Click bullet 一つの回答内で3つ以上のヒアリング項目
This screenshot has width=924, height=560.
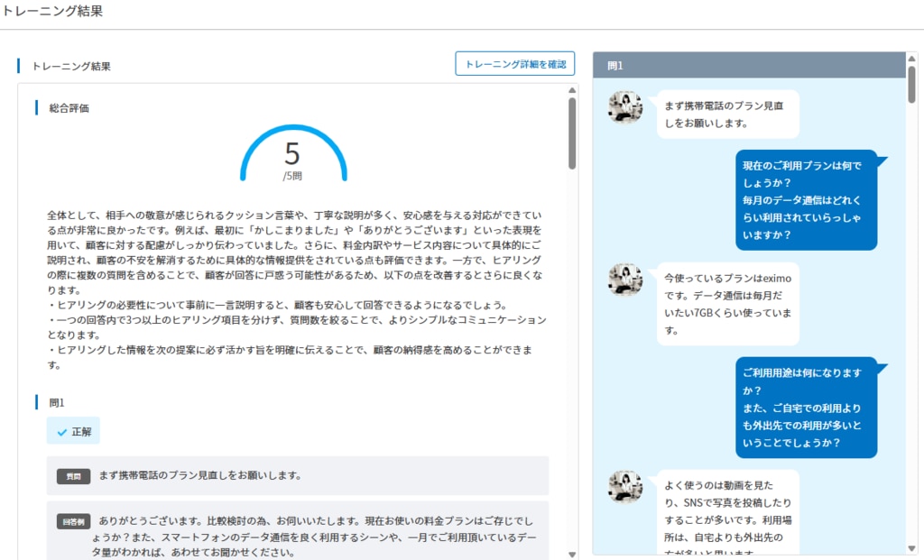(297, 327)
